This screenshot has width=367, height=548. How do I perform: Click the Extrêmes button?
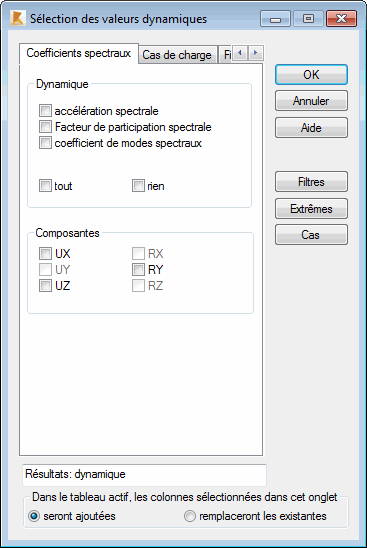point(311,209)
